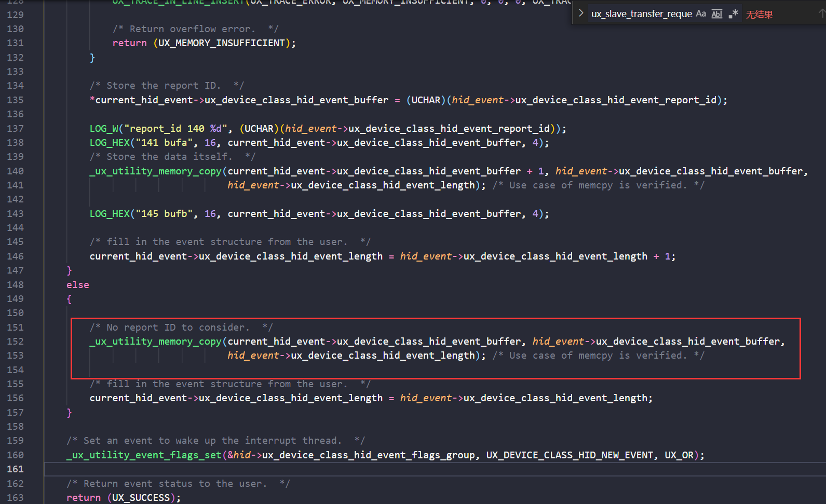Click line number 135 in the gutter

click(x=15, y=100)
